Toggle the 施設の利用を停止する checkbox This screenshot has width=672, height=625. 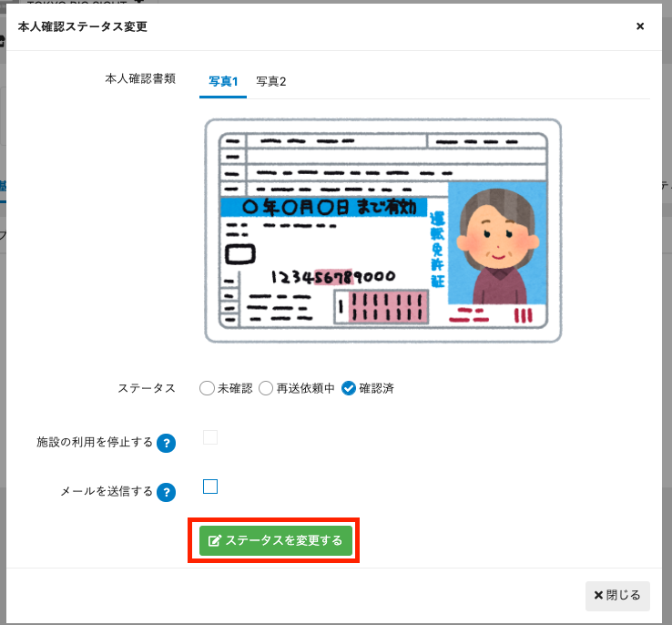(210, 437)
